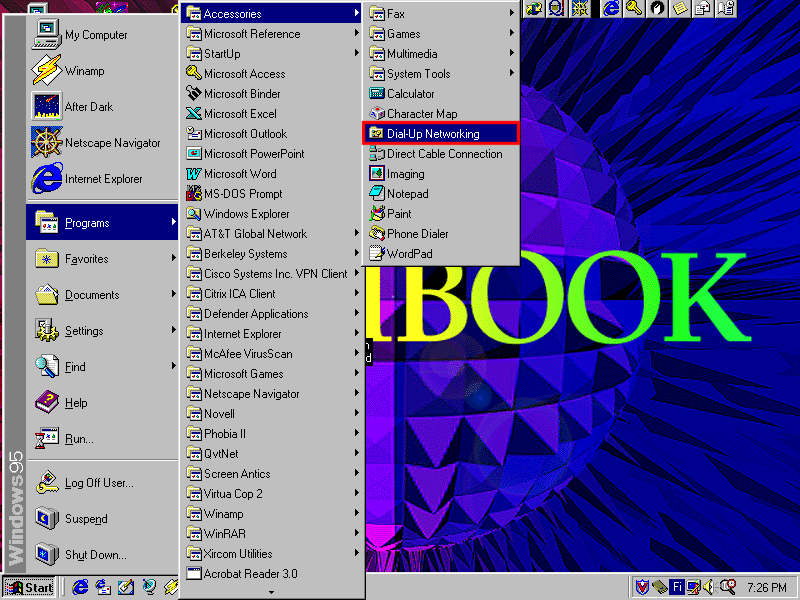Click the speaker volume tray icon
Image resolution: width=800 pixels, height=600 pixels.
(708, 587)
